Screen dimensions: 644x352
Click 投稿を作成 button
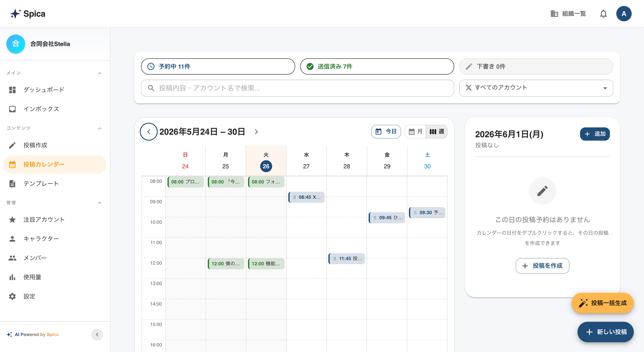[542, 266]
